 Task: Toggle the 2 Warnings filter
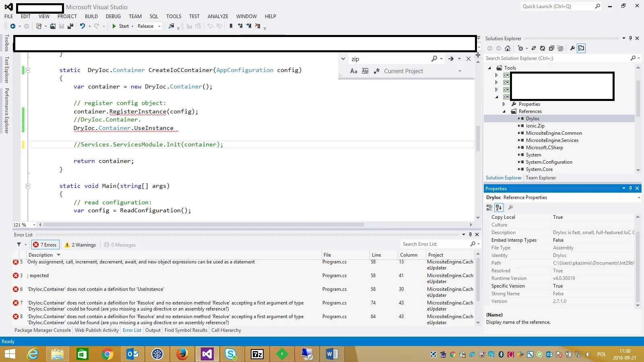[x=80, y=245]
